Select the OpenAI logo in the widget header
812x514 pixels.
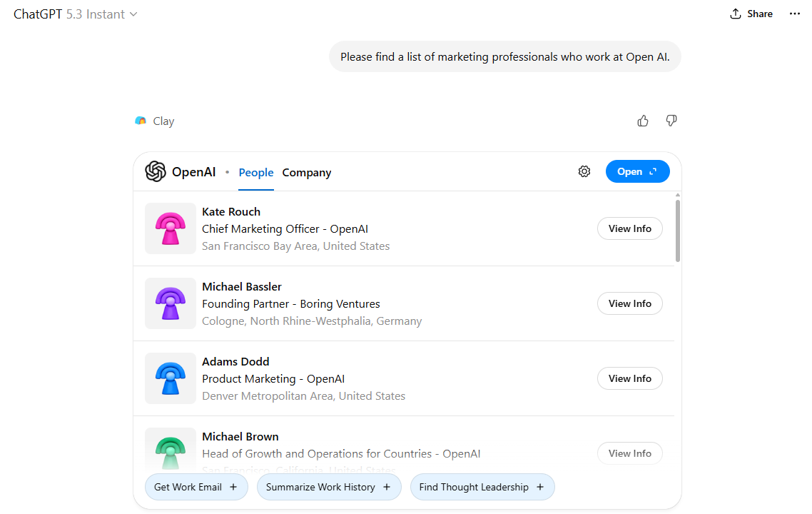(x=156, y=171)
